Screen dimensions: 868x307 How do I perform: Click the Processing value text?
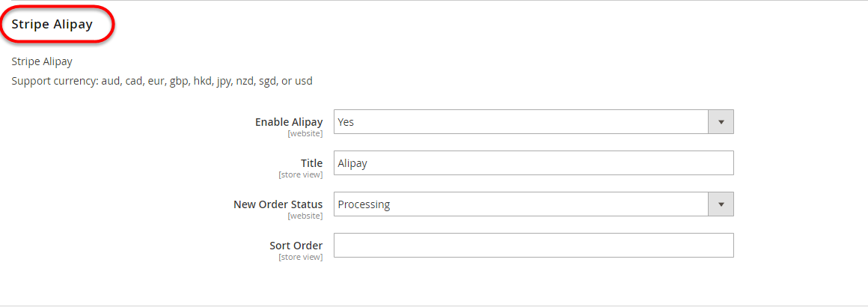click(364, 204)
